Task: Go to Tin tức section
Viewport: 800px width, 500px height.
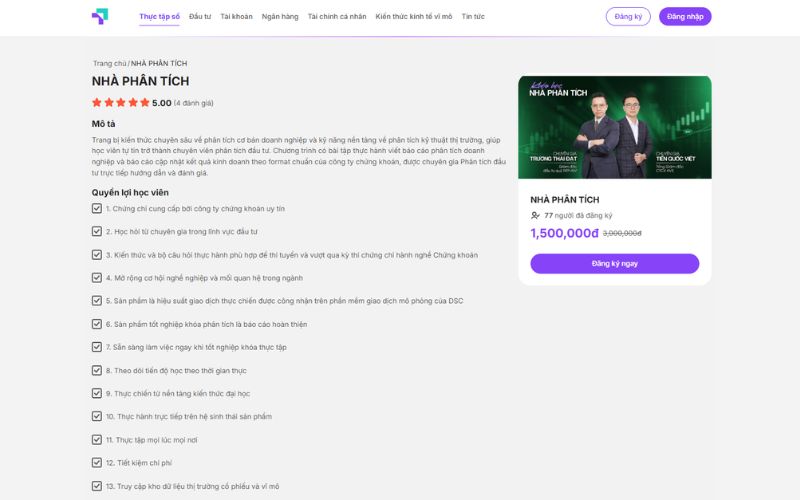Action: click(x=473, y=16)
